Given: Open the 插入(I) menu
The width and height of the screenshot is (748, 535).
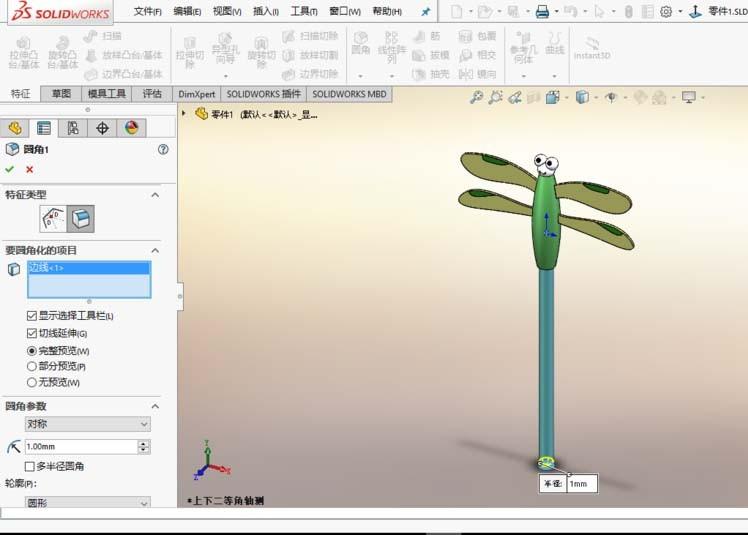Looking at the screenshot, I should click(x=266, y=11).
